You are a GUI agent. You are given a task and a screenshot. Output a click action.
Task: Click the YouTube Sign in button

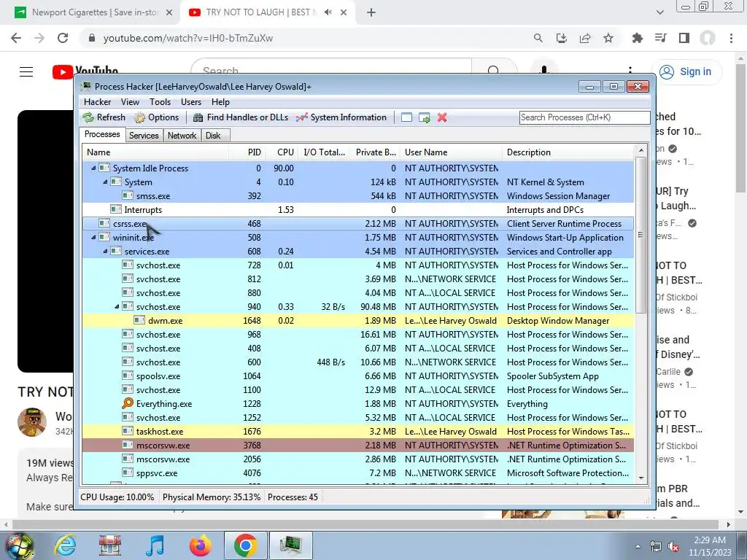pyautogui.click(x=686, y=72)
